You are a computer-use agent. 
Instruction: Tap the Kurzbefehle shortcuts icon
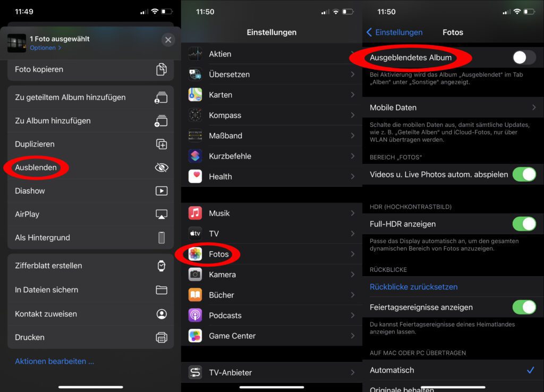[x=195, y=156]
